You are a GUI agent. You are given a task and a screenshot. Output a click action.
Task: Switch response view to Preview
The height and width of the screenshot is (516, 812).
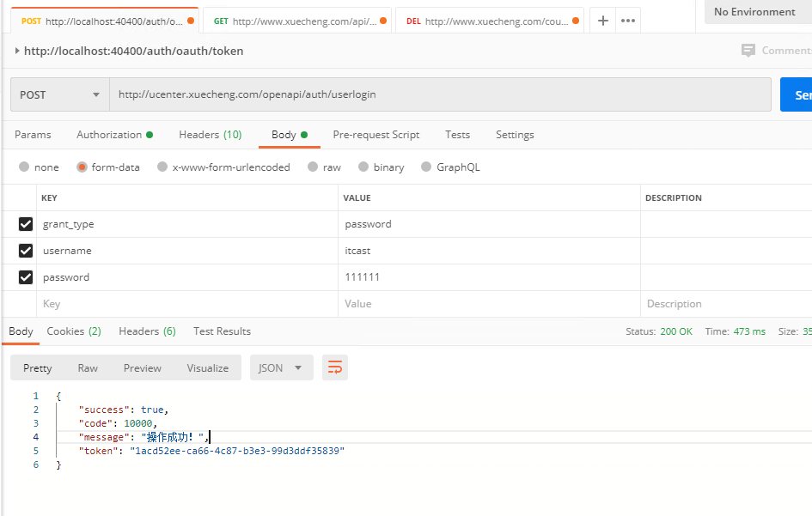(143, 368)
